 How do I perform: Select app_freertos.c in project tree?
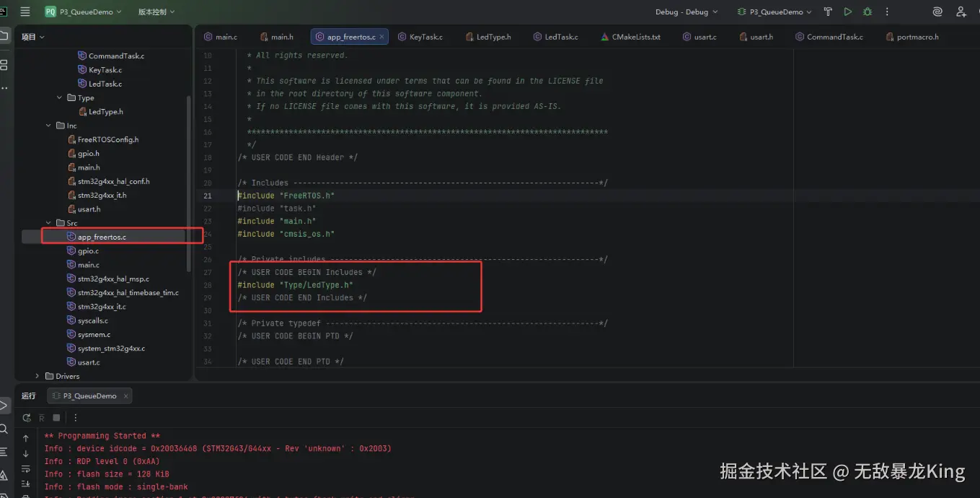click(96, 237)
